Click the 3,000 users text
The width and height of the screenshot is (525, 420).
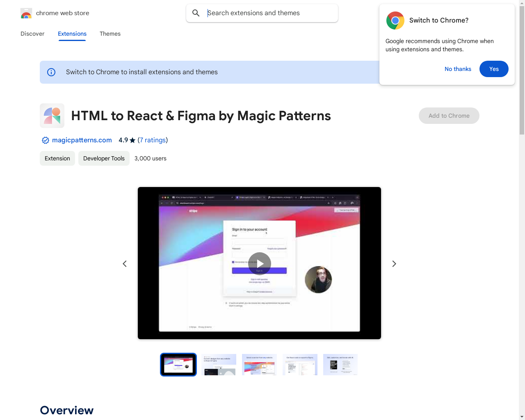tap(151, 158)
